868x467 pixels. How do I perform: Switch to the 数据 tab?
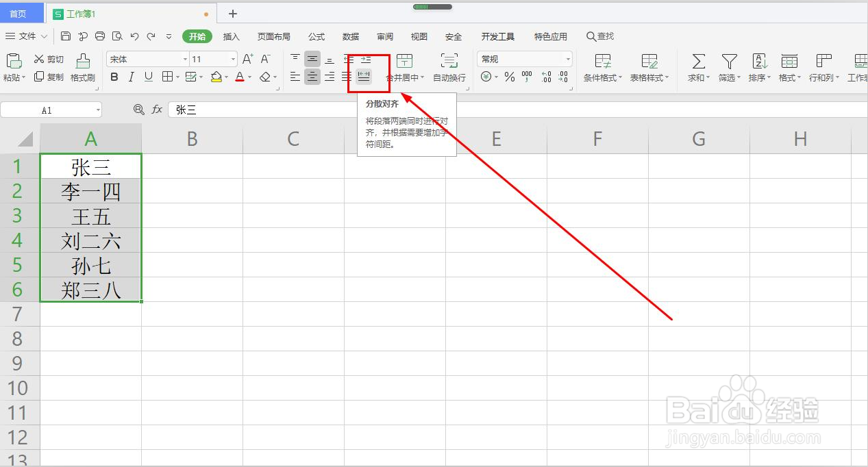click(351, 36)
